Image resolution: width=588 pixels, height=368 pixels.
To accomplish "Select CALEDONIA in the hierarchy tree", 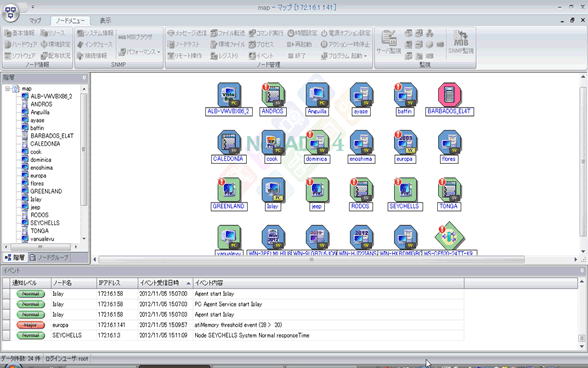I will [45, 144].
